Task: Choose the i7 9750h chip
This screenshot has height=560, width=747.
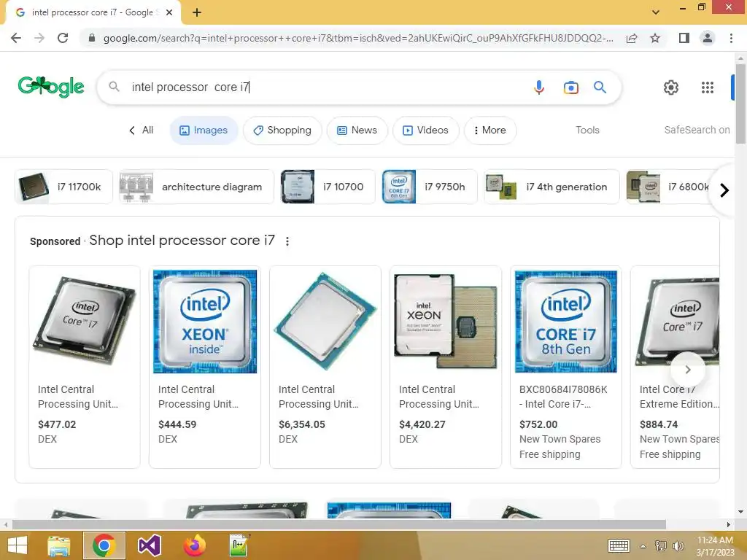Action: pyautogui.click(x=429, y=187)
